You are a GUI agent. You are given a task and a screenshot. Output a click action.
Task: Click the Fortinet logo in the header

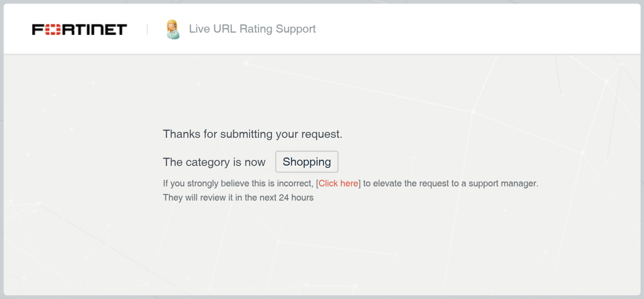(79, 29)
